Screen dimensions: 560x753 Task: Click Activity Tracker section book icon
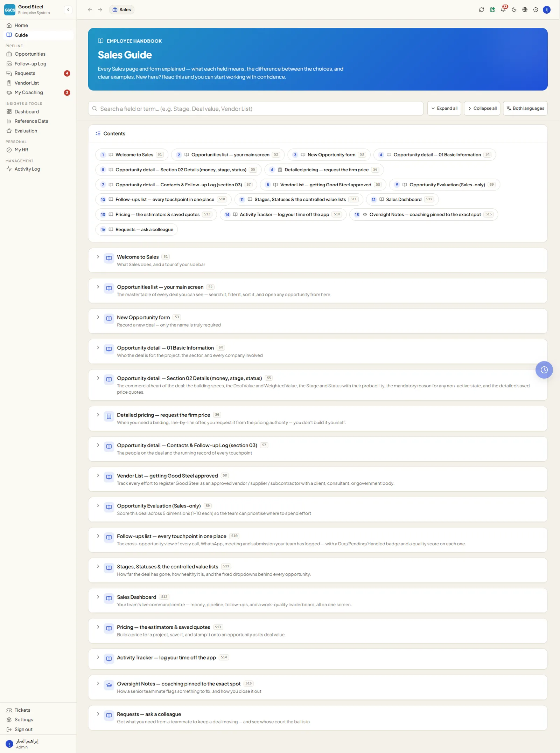tap(109, 659)
